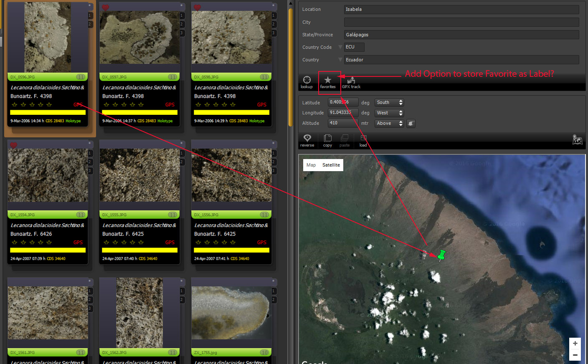588x364 pixels.
Task: Click the Location field containing Isabela
Action: pyautogui.click(x=461, y=9)
